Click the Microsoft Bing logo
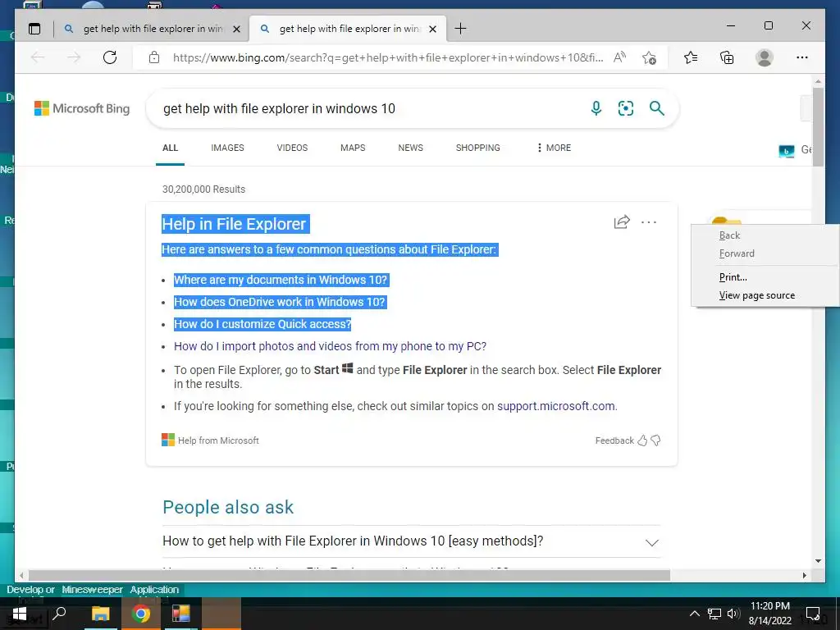Viewport: 840px width, 630px height. (82, 109)
